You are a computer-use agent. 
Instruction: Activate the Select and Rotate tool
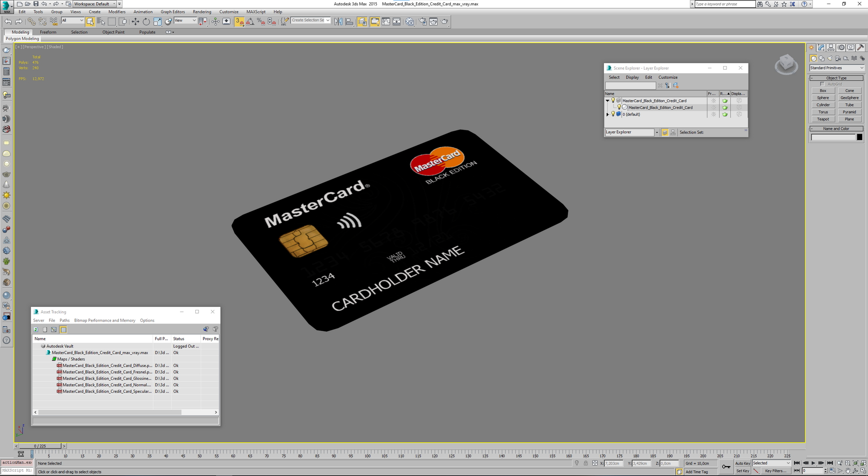pyautogui.click(x=146, y=21)
